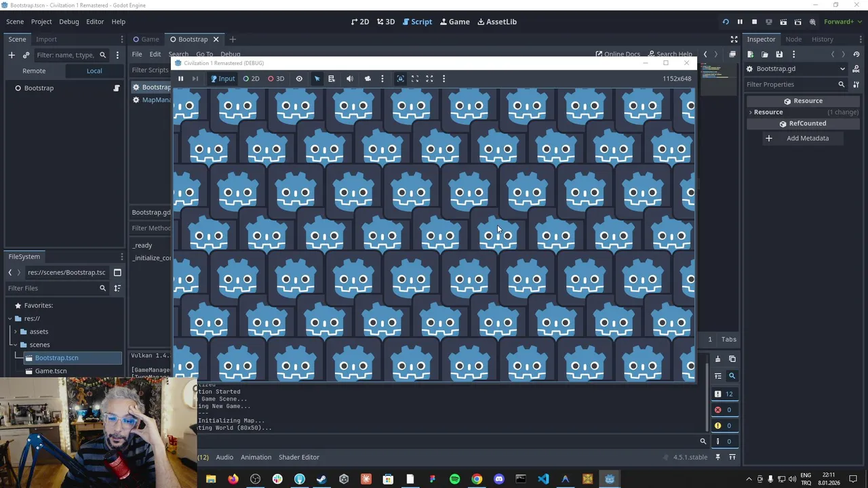The height and width of the screenshot is (488, 868).
Task: Run the current scene icon
Action: point(783,22)
